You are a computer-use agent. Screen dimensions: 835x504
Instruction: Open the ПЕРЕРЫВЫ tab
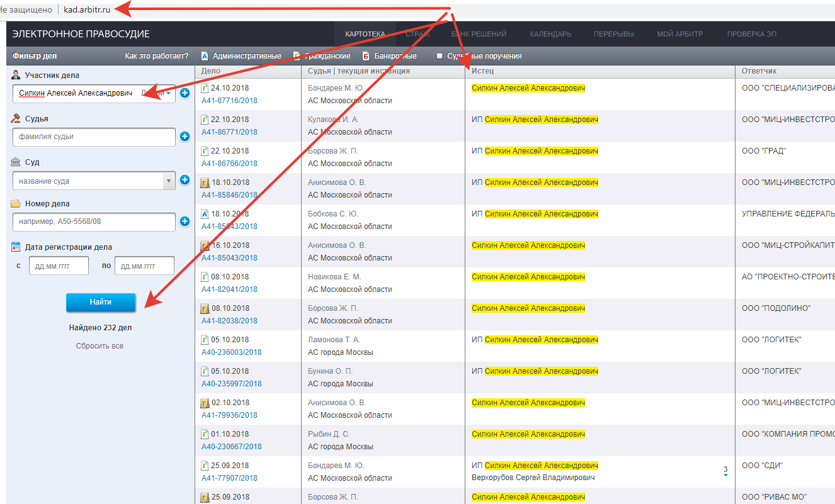pos(614,34)
